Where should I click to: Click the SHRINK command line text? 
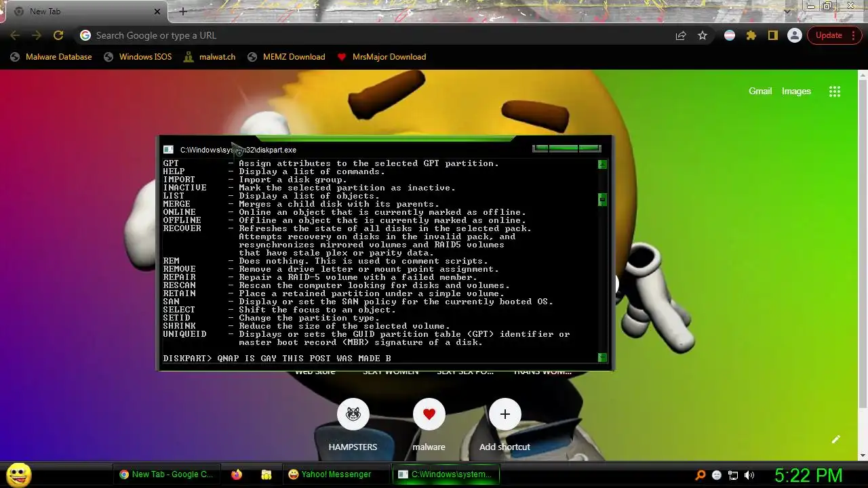click(307, 326)
